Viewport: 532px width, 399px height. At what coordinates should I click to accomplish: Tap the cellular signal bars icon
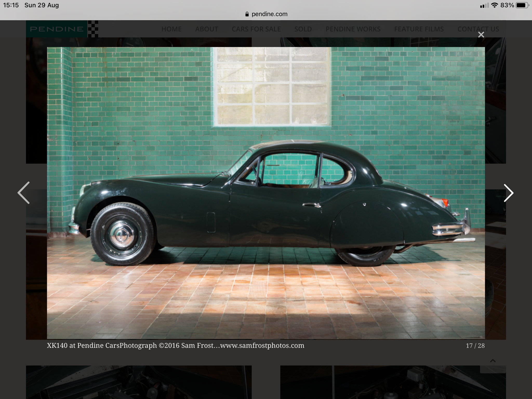484,5
